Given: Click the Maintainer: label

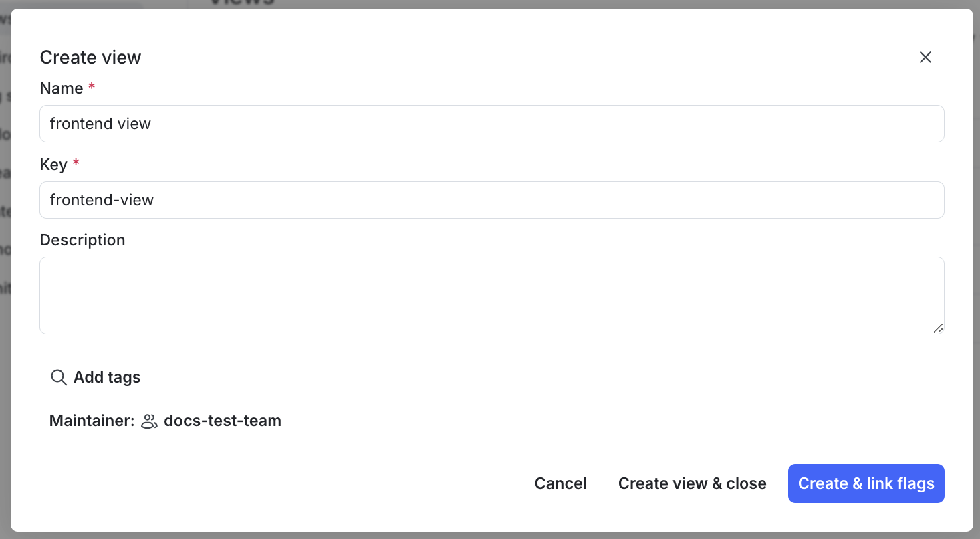Looking at the screenshot, I should pos(92,421).
